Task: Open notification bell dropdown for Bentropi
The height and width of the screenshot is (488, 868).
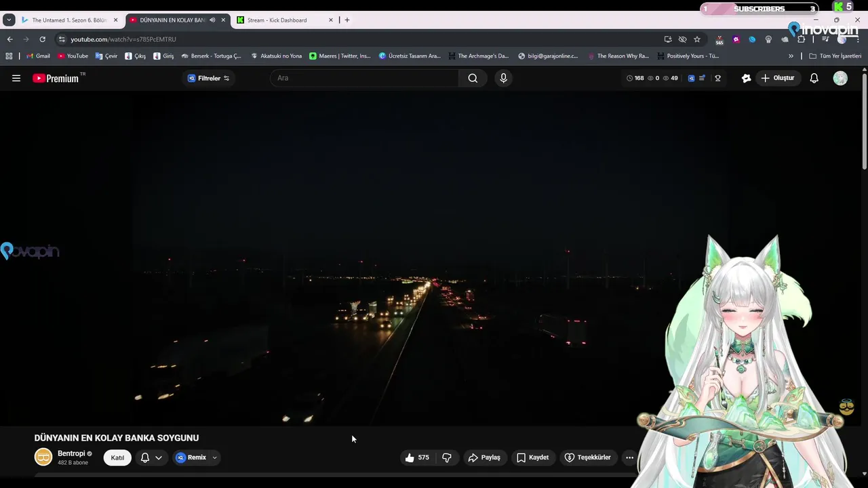Action: pos(151,457)
